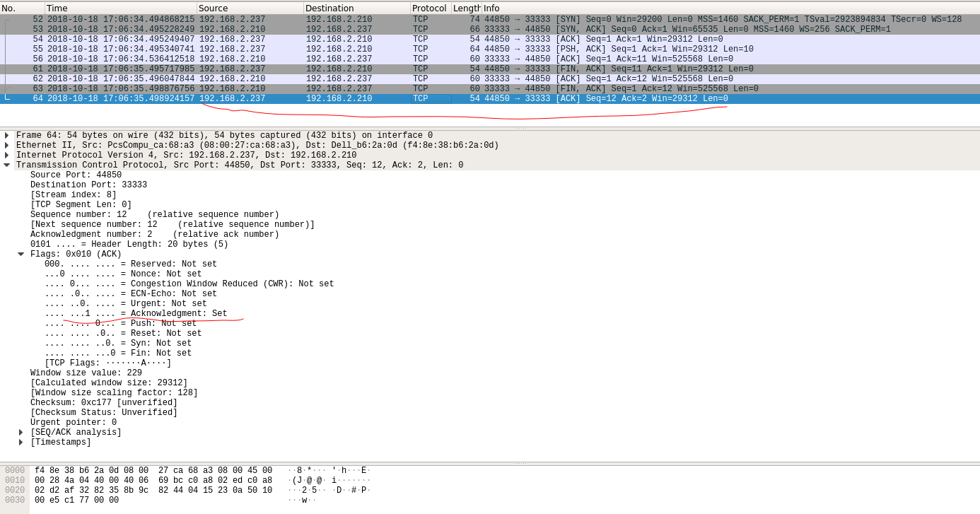Select [Window size scaling factor: 128] line
The height and width of the screenshot is (514, 980).
tap(114, 393)
